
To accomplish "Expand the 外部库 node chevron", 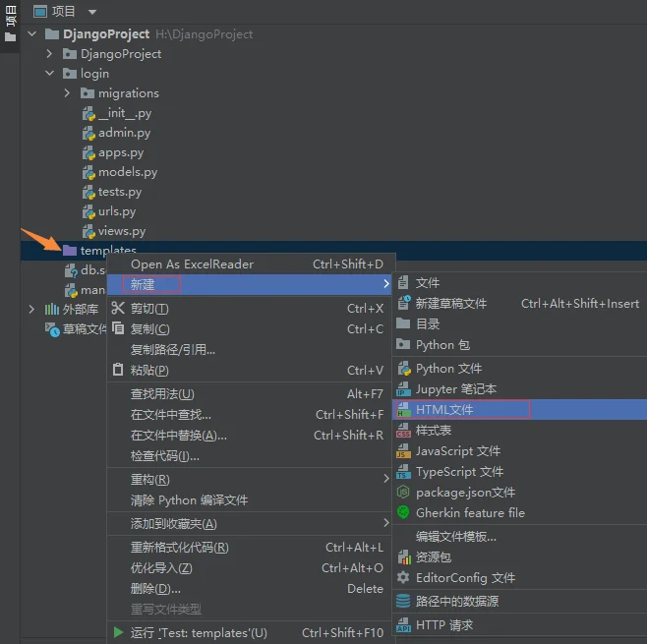I will coord(31,309).
